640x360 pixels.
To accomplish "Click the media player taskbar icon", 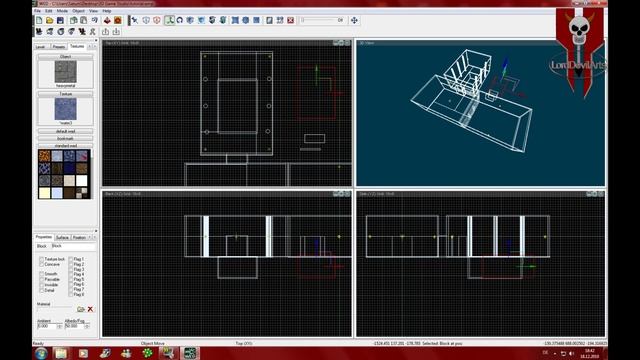I will click(83, 353).
